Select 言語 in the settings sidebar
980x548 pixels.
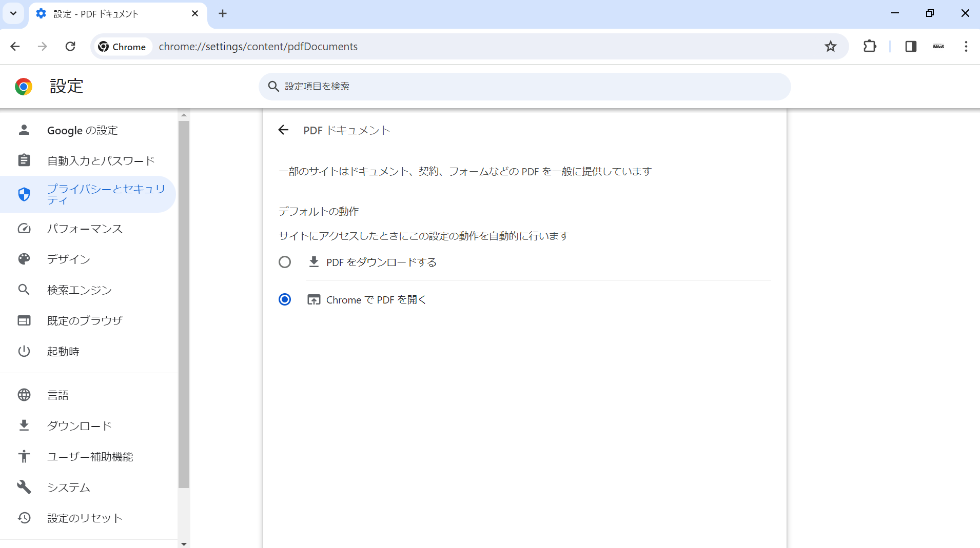pos(58,395)
